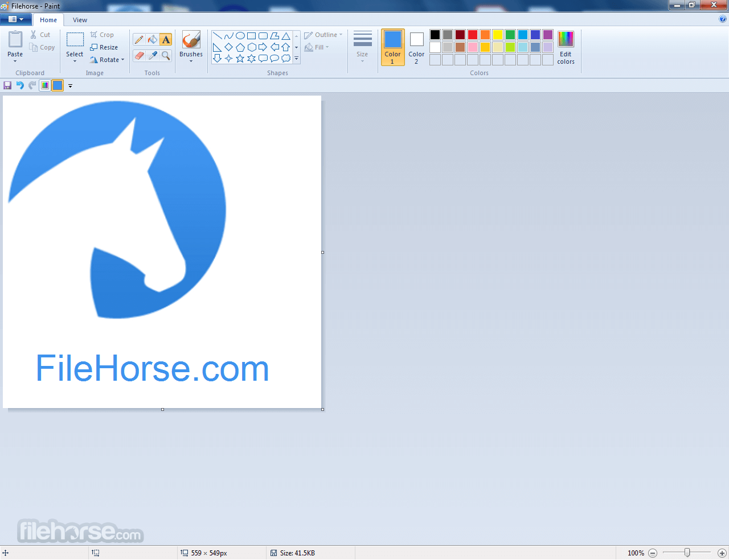Choose the Diamond shape

[228, 47]
